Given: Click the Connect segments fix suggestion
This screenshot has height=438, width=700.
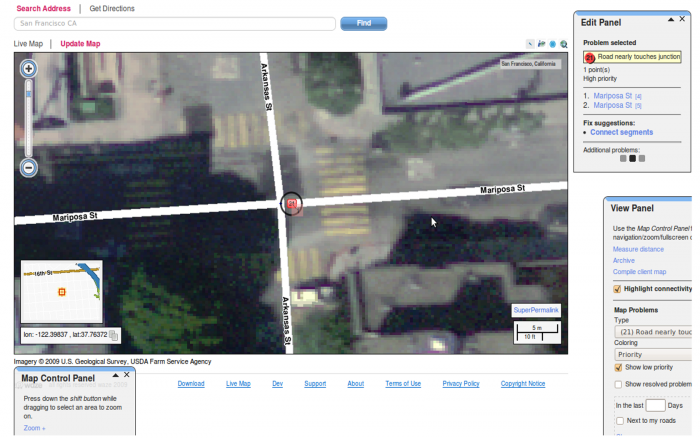Looking at the screenshot, I should [x=621, y=132].
